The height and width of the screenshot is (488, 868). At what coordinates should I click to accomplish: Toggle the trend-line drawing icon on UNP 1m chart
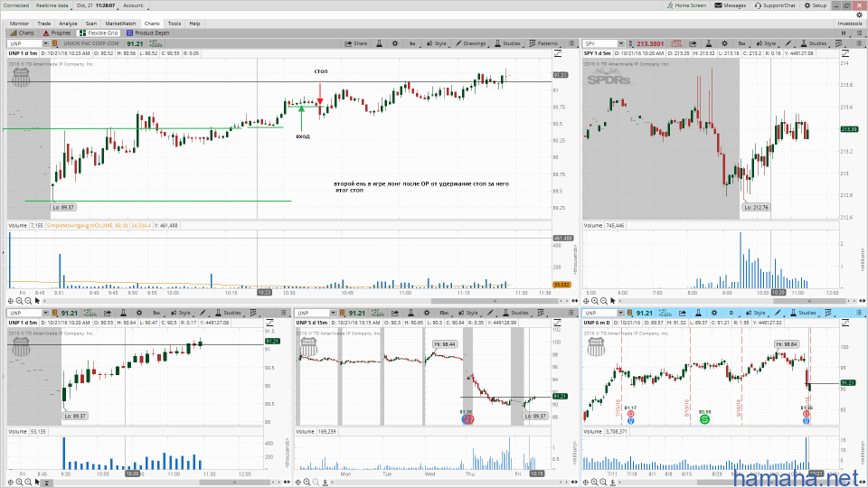pyautogui.click(x=558, y=53)
